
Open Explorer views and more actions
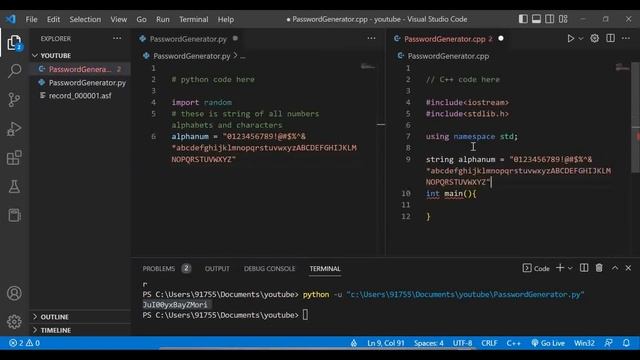(x=117, y=38)
